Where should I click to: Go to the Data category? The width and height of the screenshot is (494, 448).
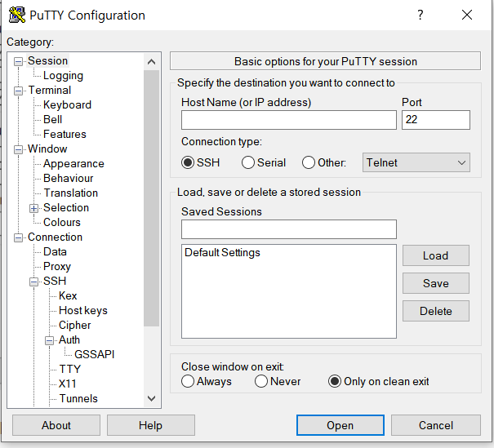click(x=55, y=252)
